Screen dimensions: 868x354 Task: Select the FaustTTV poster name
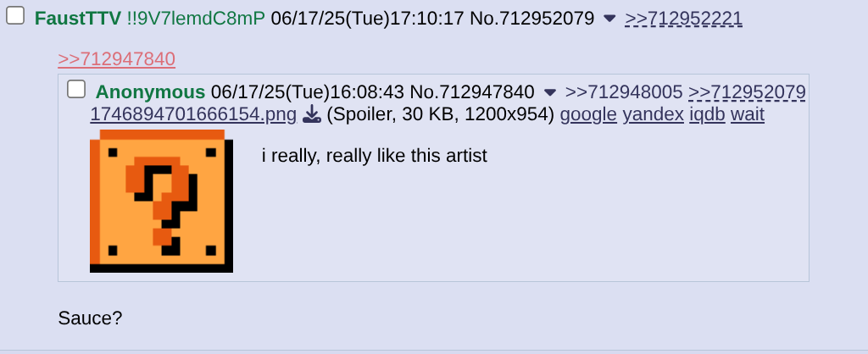77,19
